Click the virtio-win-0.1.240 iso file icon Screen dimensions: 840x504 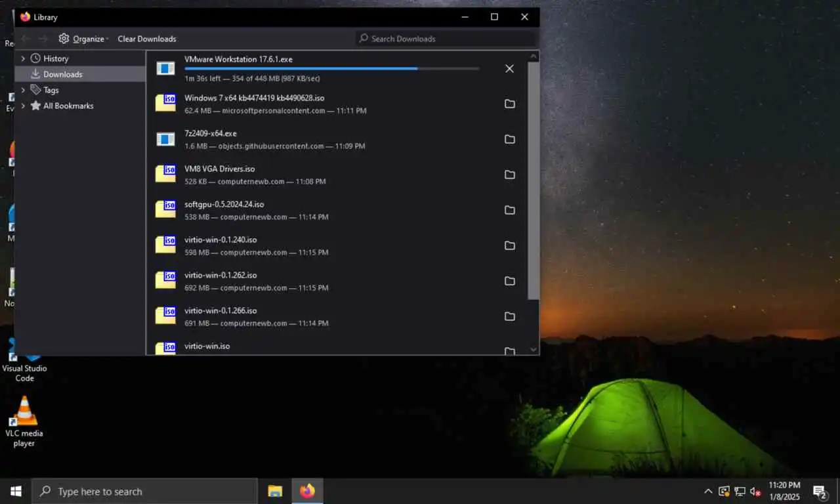tap(165, 245)
